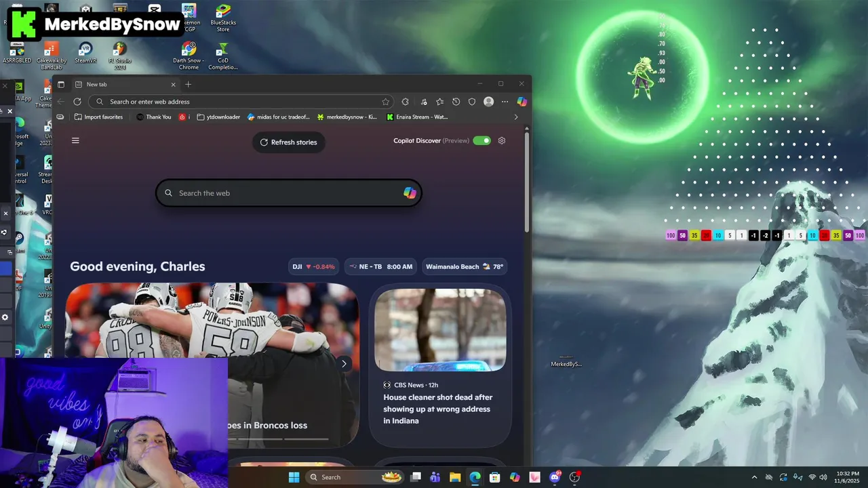The width and height of the screenshot is (868, 488).
Task: Add this page to favorites star
Action: pyautogui.click(x=386, y=102)
